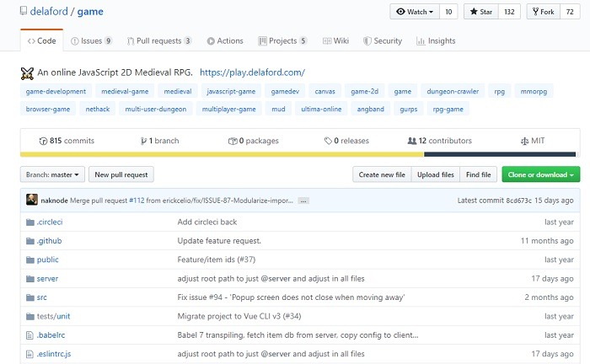Screen dimensions: 590x364
Task: Open the delaford owner link
Action: pyautogui.click(x=49, y=11)
